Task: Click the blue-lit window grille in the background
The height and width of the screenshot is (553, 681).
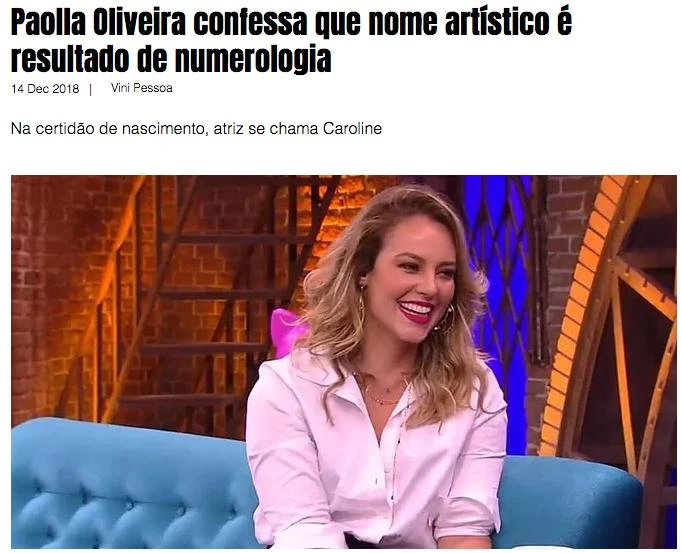Action: pyautogui.click(x=499, y=261)
